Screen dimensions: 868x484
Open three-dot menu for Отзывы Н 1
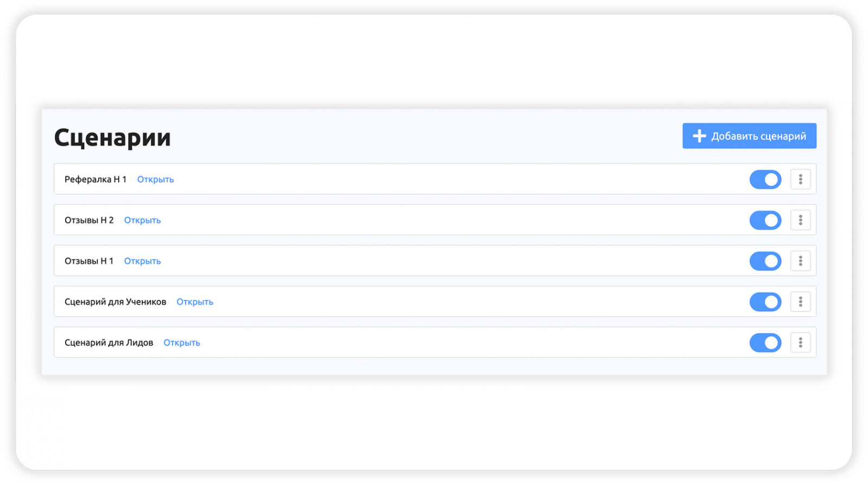[800, 261]
